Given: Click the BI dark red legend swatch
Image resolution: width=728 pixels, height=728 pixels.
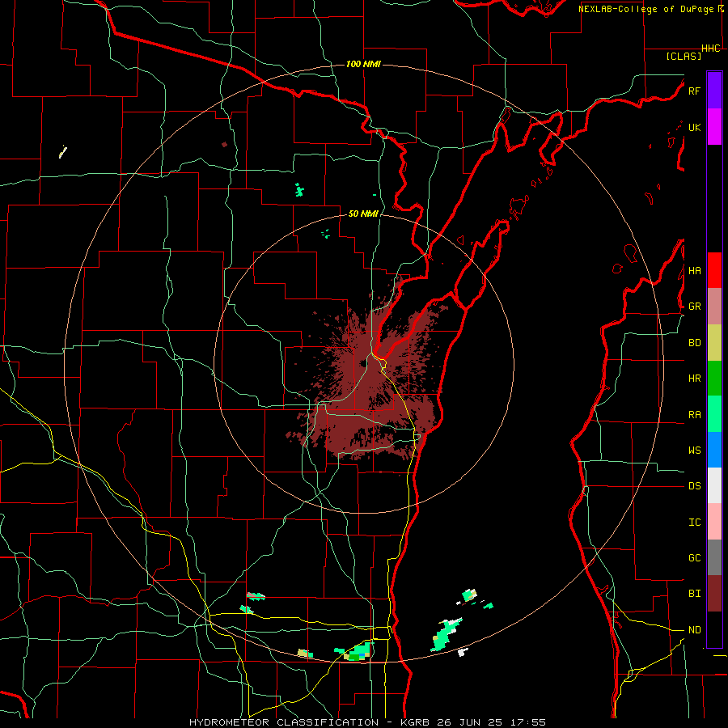Looking at the screenshot, I should click(714, 594).
